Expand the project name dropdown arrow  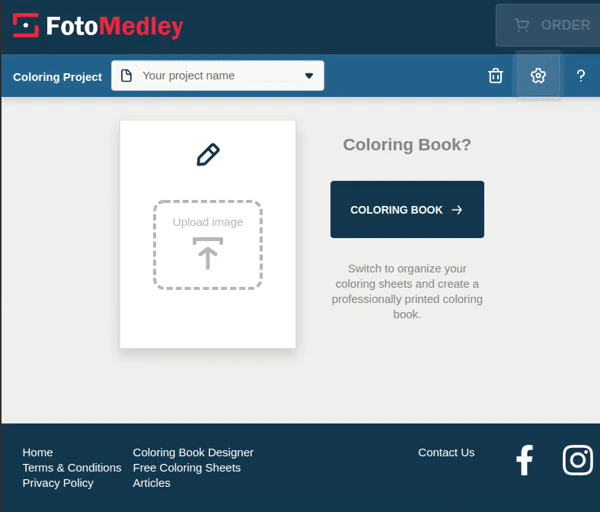coord(309,76)
